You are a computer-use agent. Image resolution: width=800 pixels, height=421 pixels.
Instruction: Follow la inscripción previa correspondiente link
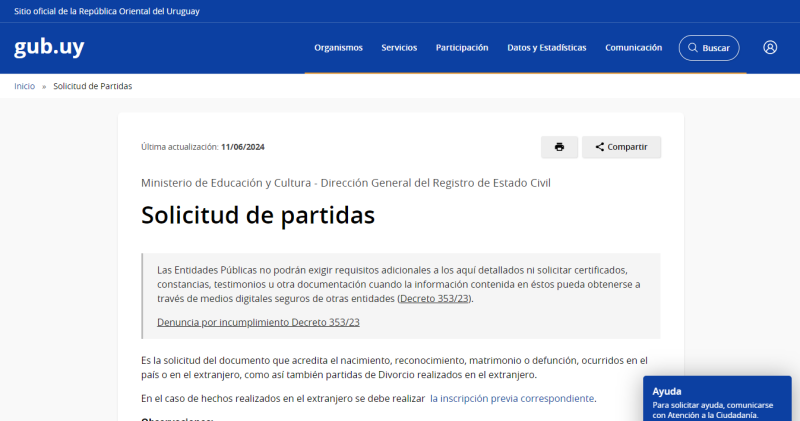click(x=512, y=398)
